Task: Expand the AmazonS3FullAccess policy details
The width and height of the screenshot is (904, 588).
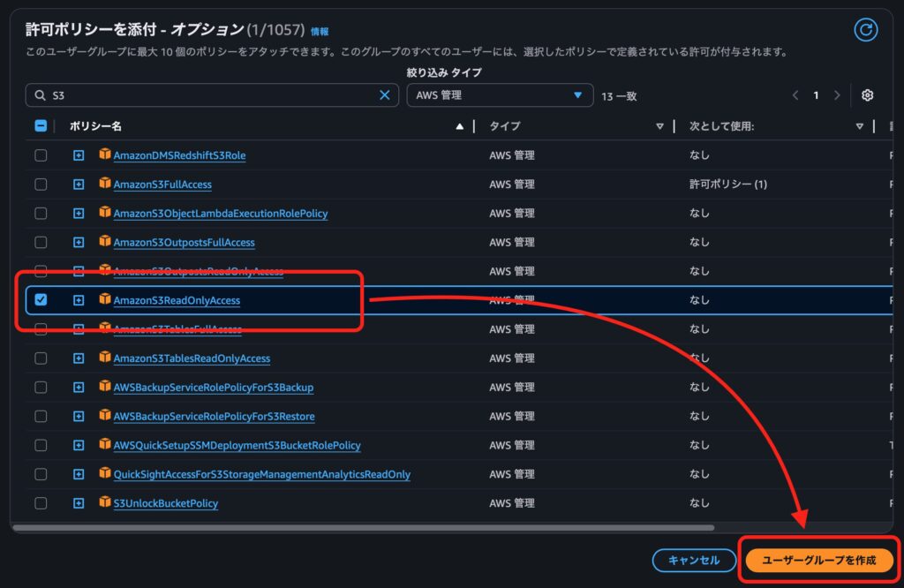Action: [x=79, y=185]
